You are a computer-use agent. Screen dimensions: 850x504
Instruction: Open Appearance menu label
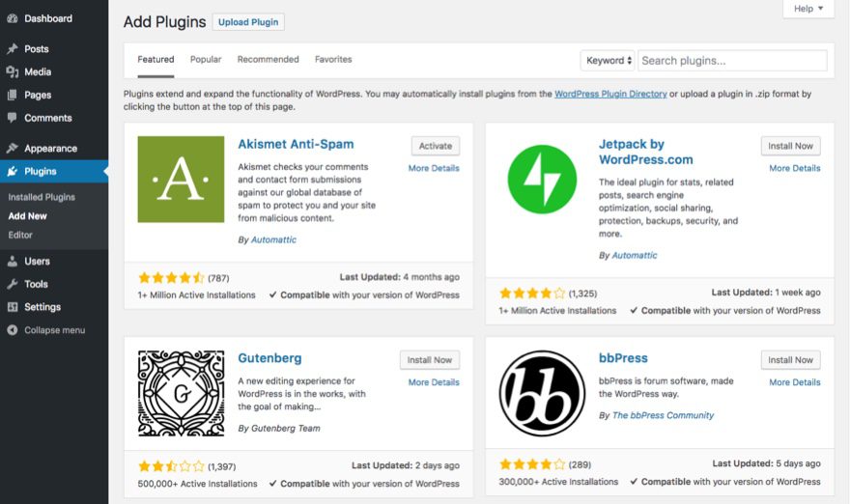[50, 149]
